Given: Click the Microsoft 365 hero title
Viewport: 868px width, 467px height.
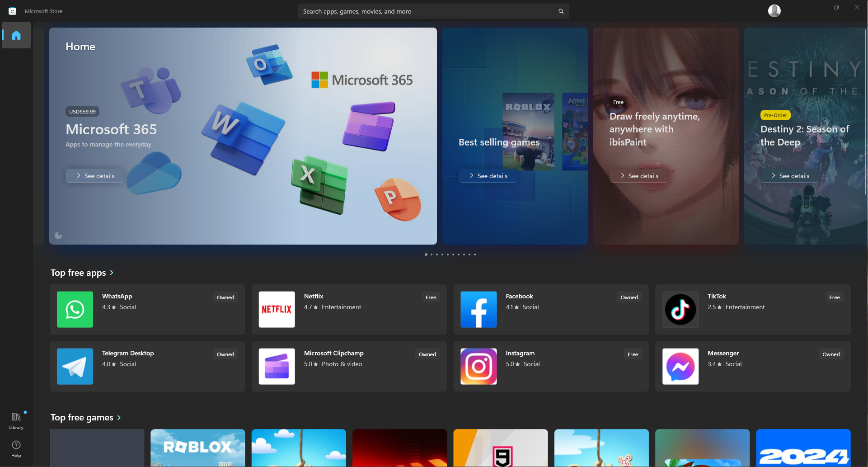Looking at the screenshot, I should coord(111,129).
